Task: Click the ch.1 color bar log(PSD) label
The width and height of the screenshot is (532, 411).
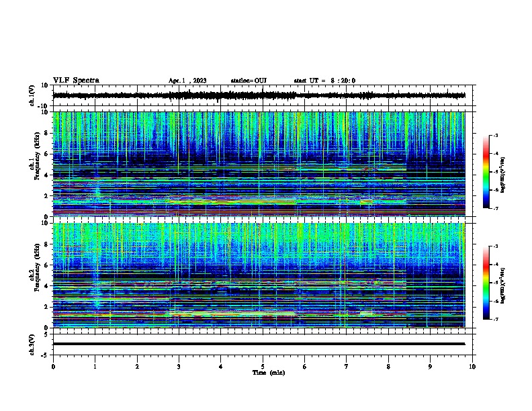Action: pyautogui.click(x=503, y=175)
